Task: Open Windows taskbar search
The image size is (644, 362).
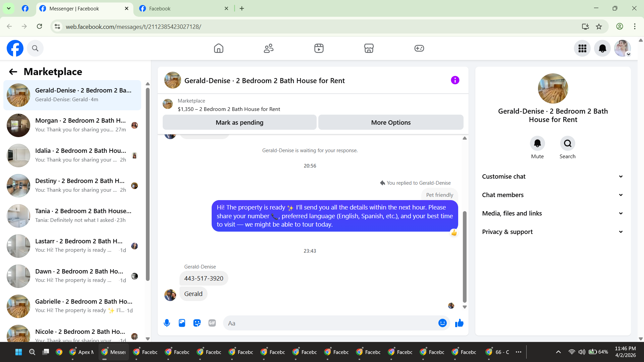Action: point(32,352)
